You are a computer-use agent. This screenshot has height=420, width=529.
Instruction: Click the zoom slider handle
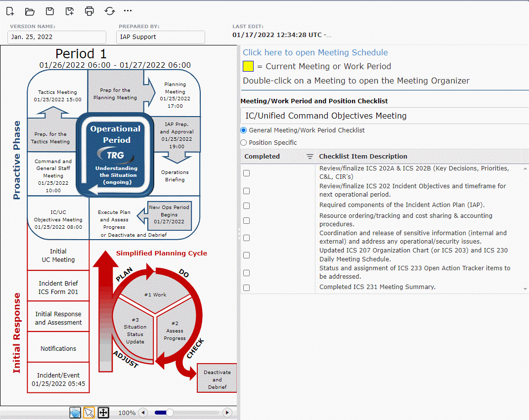(170, 413)
